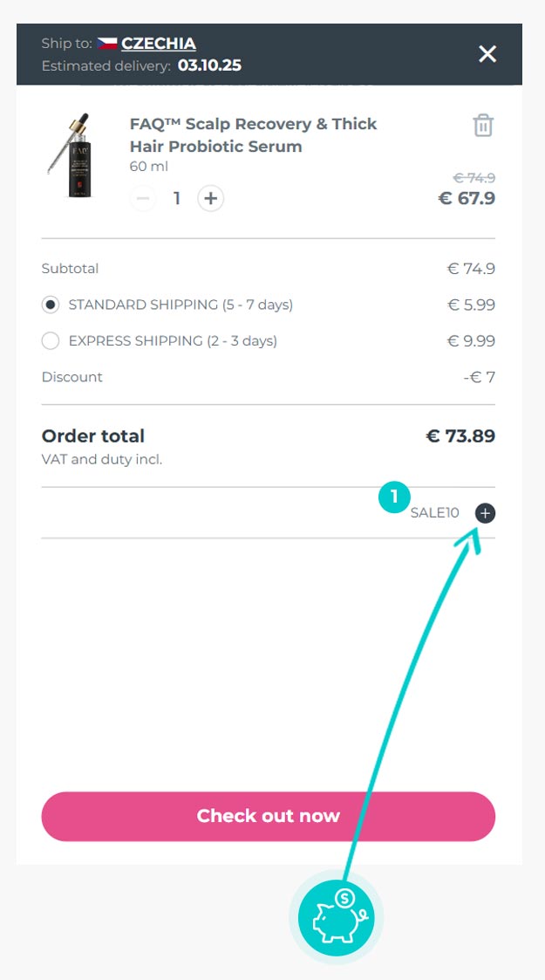The width and height of the screenshot is (545, 980).
Task: Apply the SALE10 code via dark plus icon
Action: (485, 513)
